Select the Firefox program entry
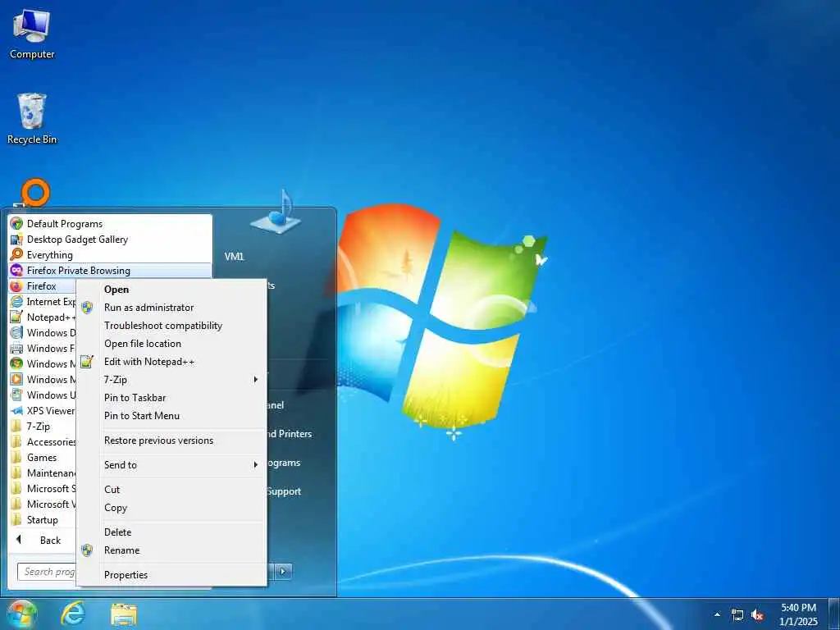This screenshot has height=630, width=840. point(43,286)
